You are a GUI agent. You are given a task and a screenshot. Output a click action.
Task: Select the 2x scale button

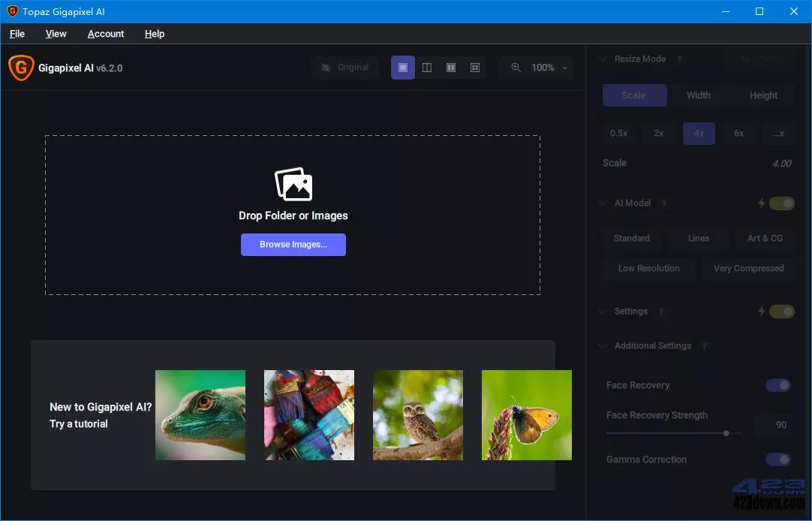pyautogui.click(x=658, y=134)
